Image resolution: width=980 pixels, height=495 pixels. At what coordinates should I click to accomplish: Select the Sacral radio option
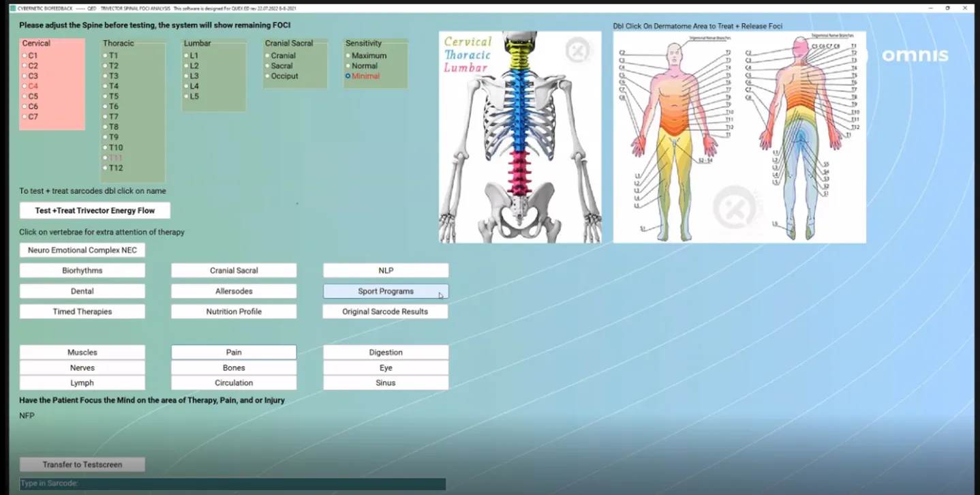tap(268, 66)
